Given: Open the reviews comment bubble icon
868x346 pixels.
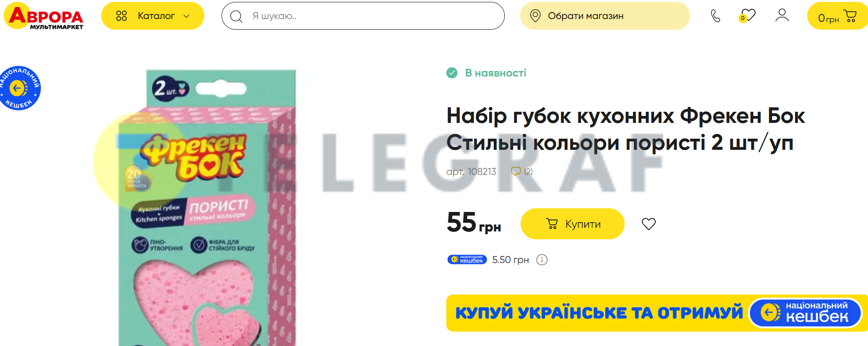Looking at the screenshot, I should pos(516,172).
